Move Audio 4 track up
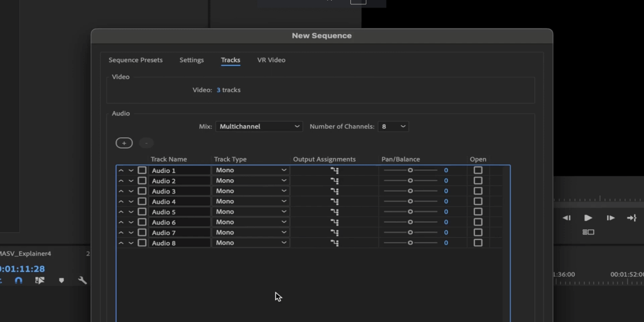This screenshot has width=644, height=322. point(121,202)
